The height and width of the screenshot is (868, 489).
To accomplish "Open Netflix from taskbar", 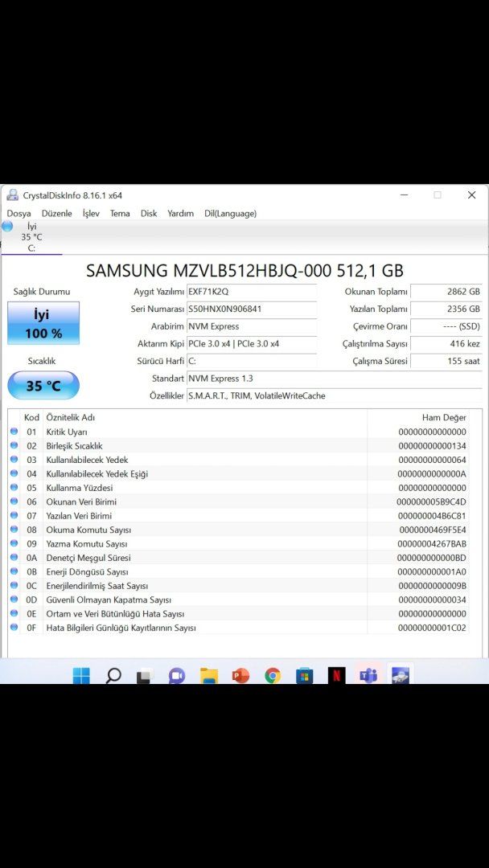I will click(336, 675).
